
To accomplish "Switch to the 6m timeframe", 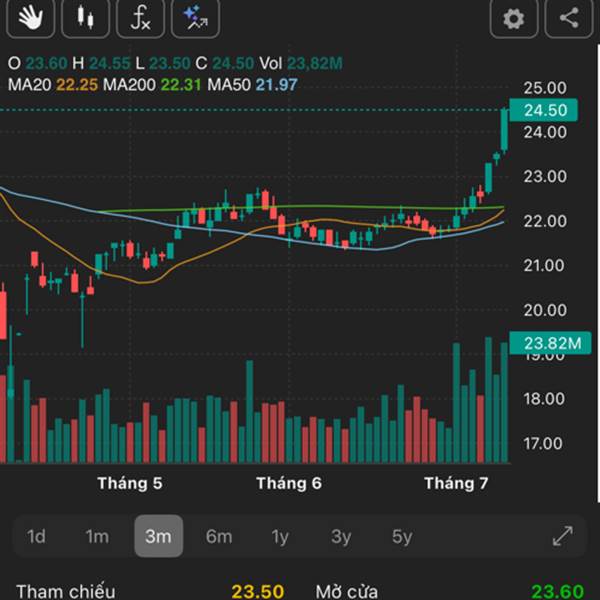I will pyautogui.click(x=219, y=536).
